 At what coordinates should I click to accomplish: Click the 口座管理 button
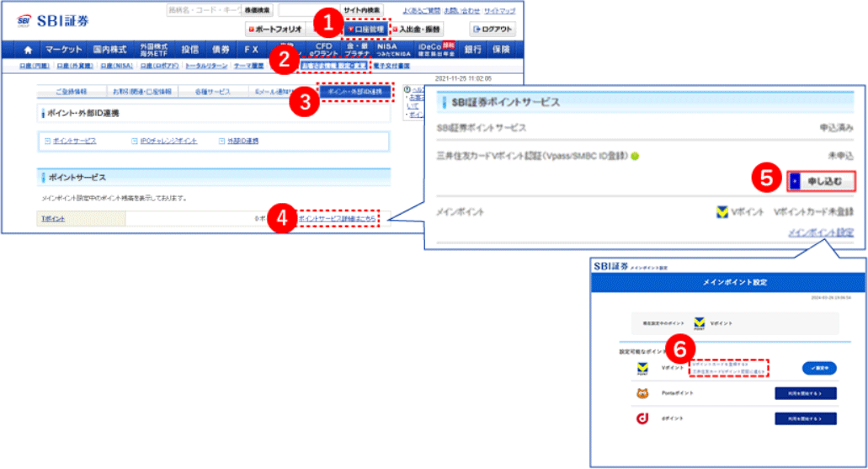(366, 29)
